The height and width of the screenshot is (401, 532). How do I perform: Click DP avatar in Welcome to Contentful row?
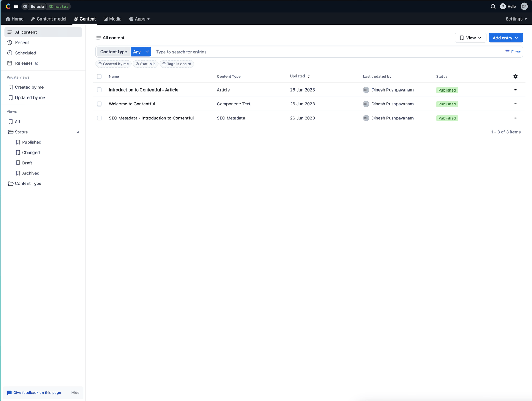click(366, 104)
